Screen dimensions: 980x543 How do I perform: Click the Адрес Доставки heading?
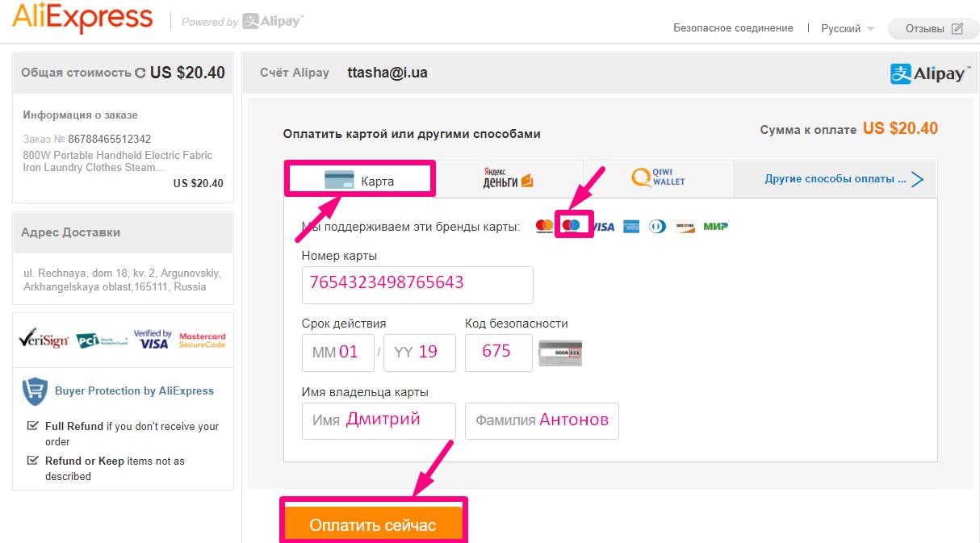[x=71, y=232]
